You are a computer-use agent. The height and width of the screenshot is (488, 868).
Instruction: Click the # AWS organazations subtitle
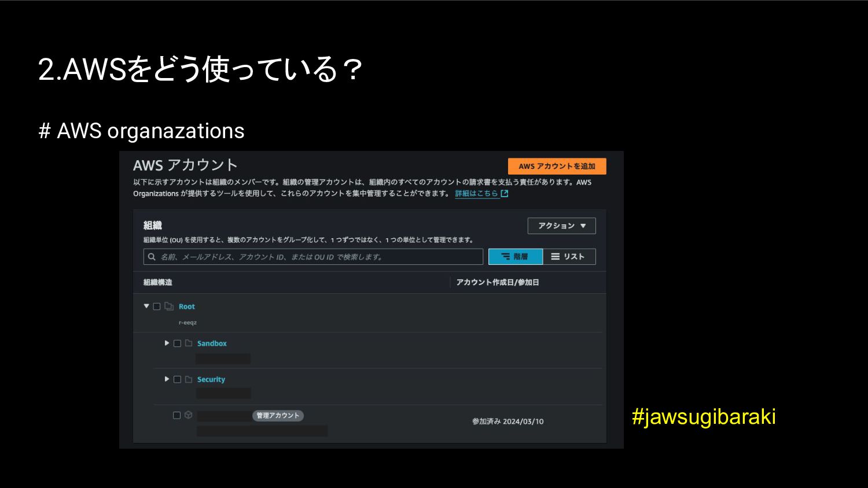point(142,131)
